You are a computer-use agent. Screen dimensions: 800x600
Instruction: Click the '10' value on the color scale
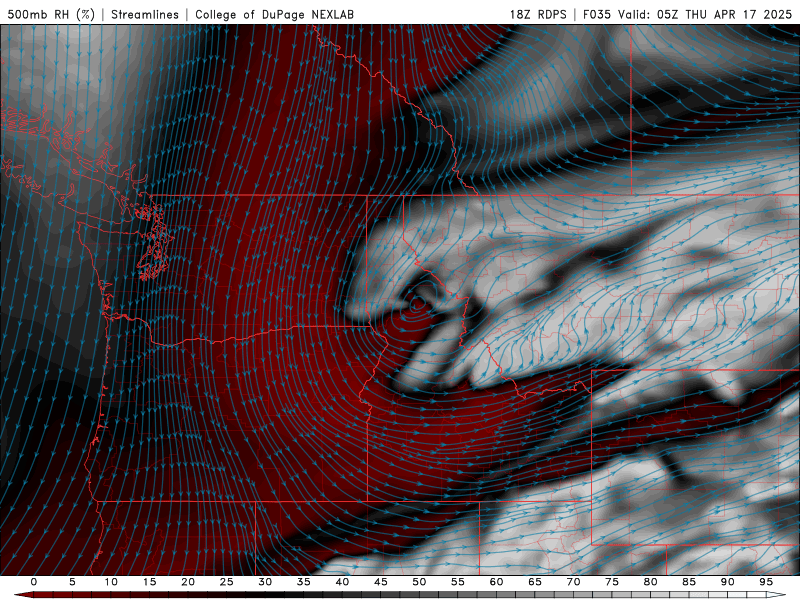point(111,582)
